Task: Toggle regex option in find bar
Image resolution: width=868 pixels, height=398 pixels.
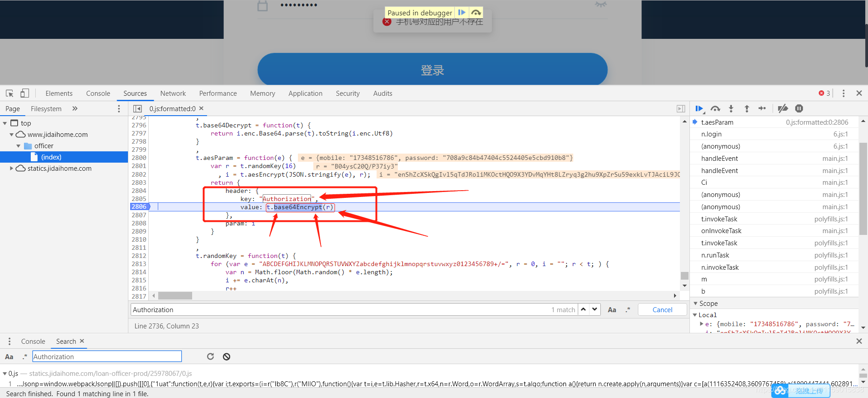Action: coord(628,310)
